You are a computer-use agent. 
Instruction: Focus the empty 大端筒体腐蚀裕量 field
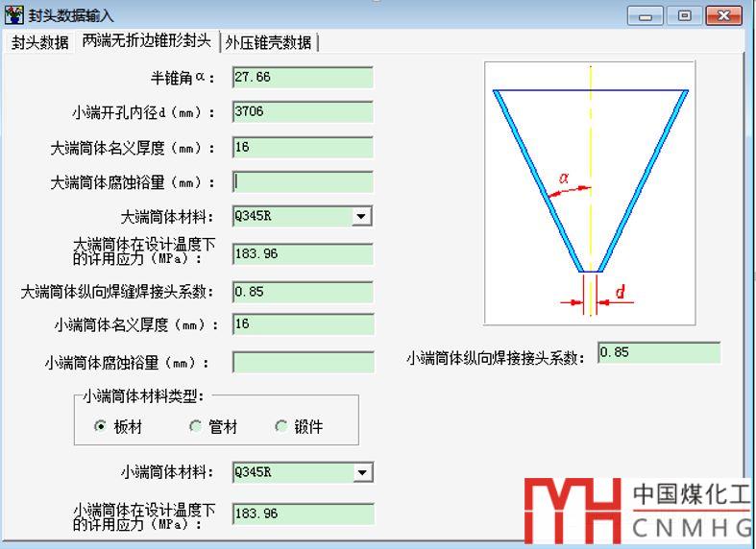pyautogui.click(x=303, y=182)
